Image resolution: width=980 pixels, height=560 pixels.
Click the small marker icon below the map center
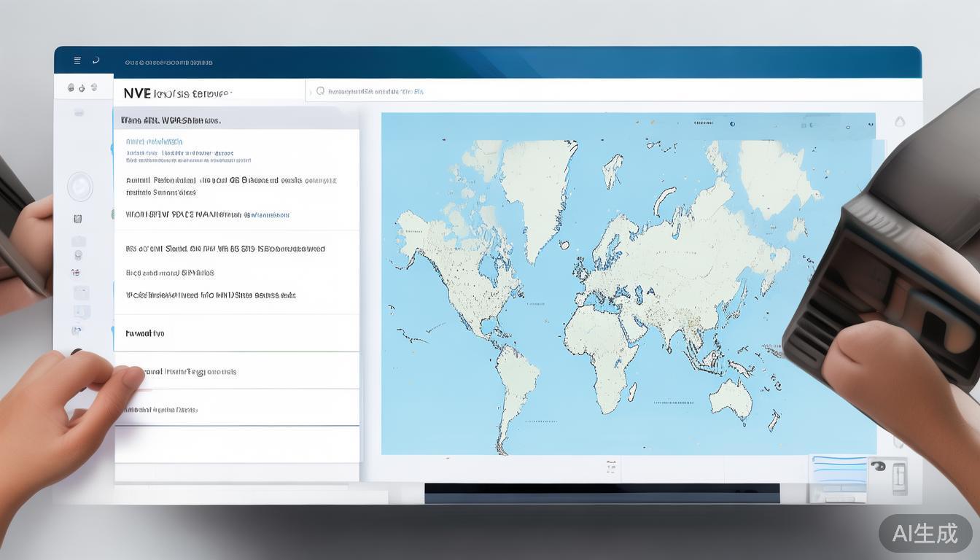(610, 466)
